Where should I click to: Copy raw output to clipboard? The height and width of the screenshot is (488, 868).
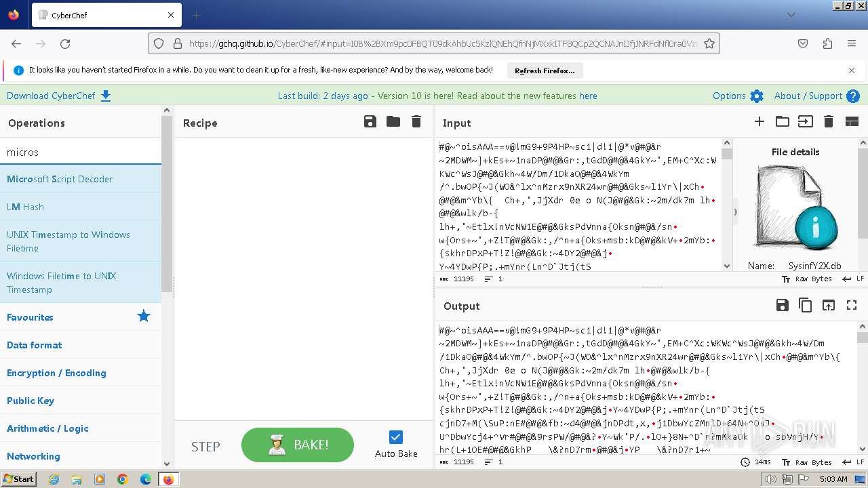806,306
